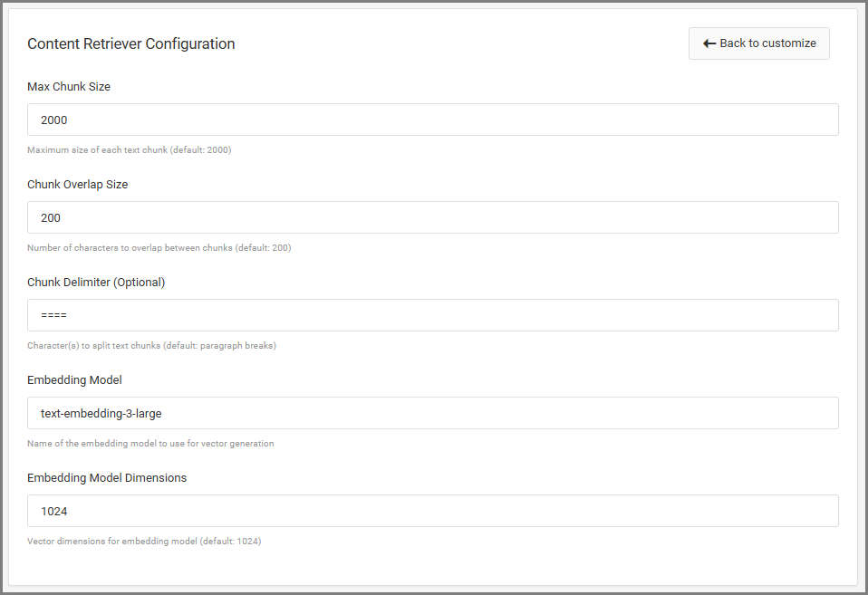Click the Chunk Overlap Size input field
The width and height of the screenshot is (868, 595).
coord(432,217)
